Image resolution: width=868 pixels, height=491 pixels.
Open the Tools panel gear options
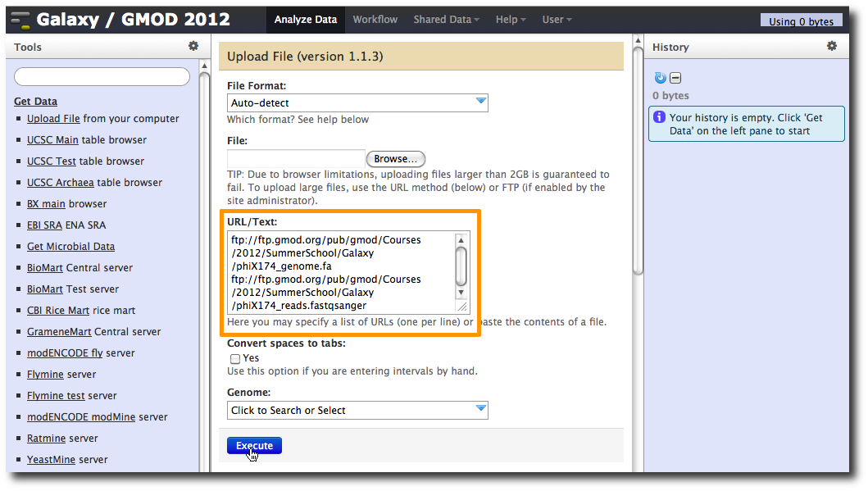tap(193, 46)
